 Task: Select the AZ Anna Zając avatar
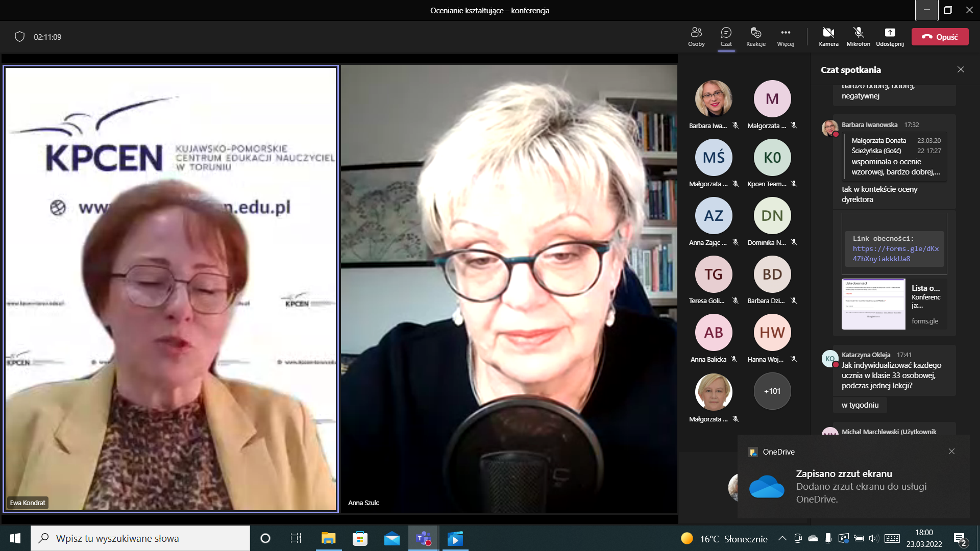pos(713,215)
